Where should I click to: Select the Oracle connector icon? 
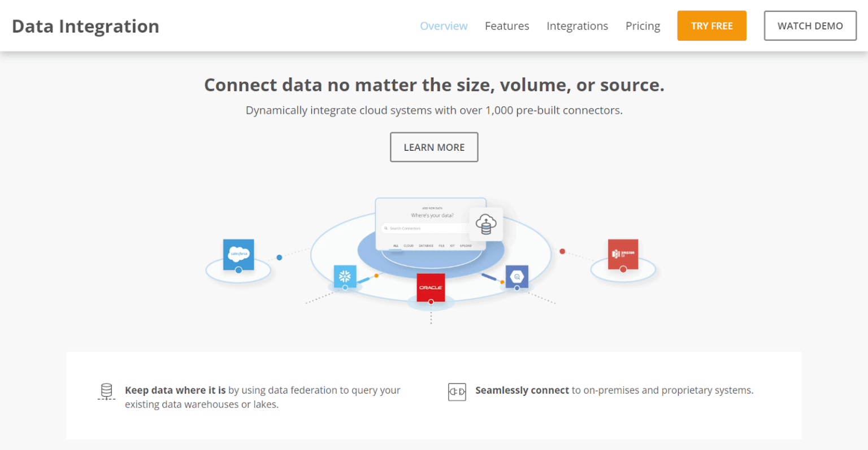(x=431, y=288)
